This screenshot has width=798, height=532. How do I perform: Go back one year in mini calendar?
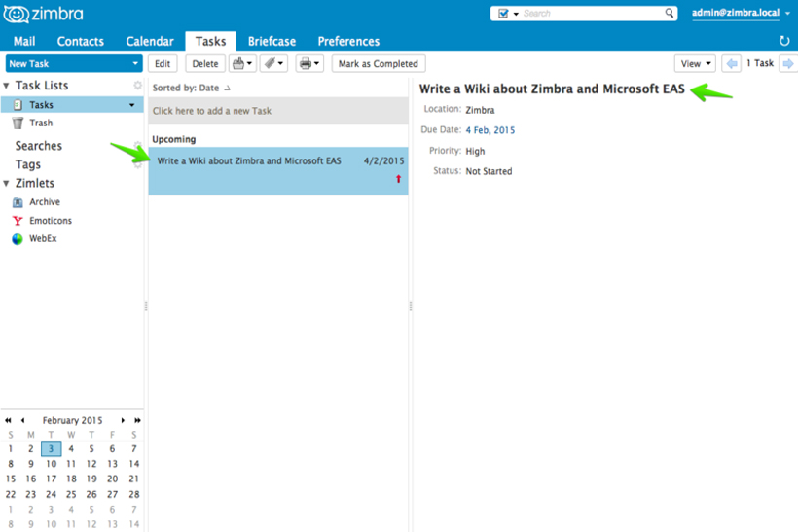[8, 420]
